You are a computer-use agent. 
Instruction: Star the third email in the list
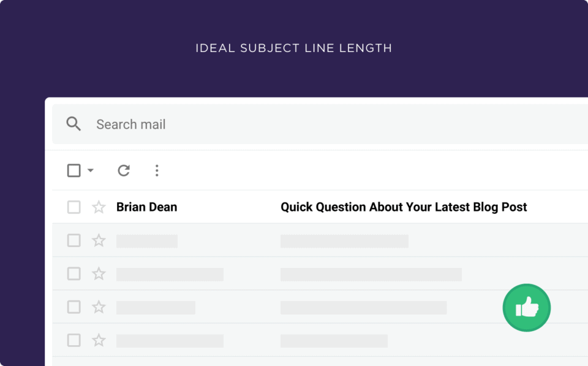[99, 273]
